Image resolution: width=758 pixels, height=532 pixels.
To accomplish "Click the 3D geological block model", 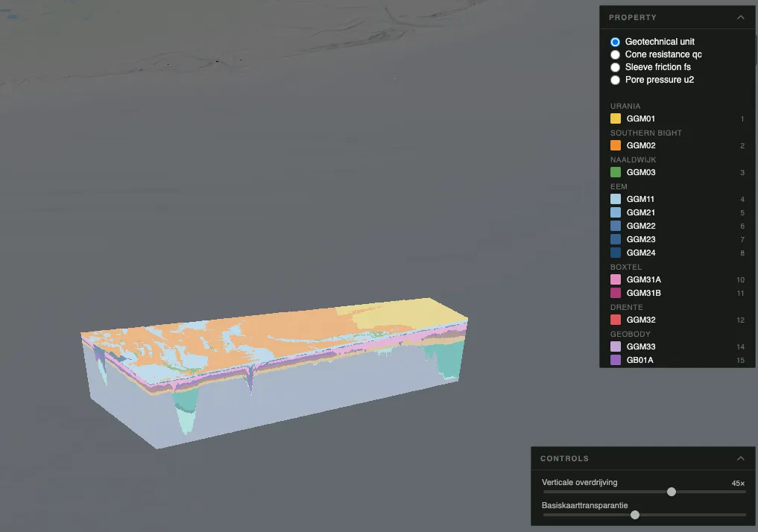I will point(274,372).
